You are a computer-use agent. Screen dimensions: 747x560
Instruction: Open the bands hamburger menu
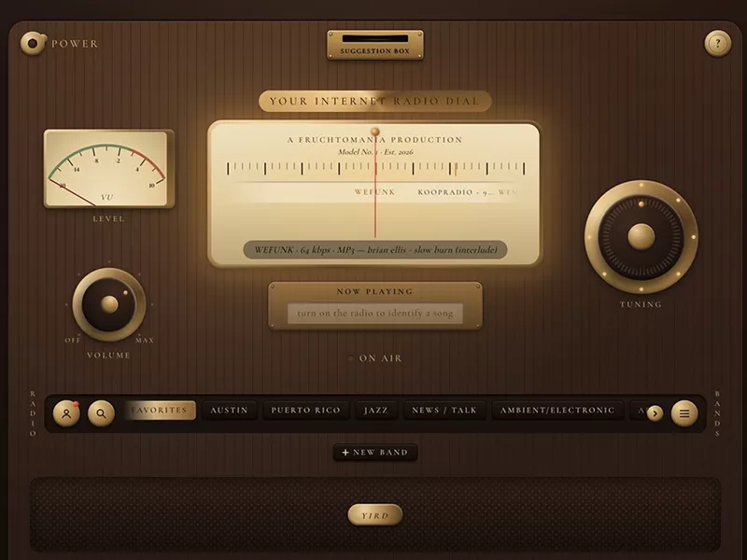coord(684,413)
